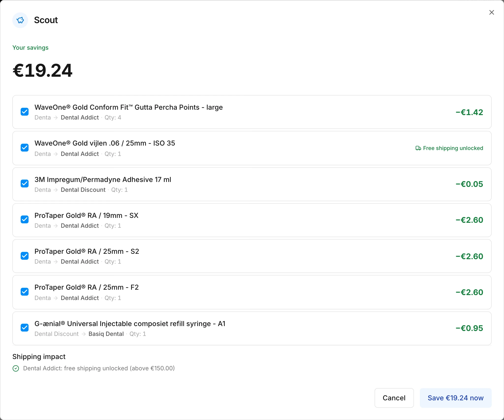Click Dental Addict free shipping unlocked note
This screenshot has height=420, width=504.
tap(99, 368)
